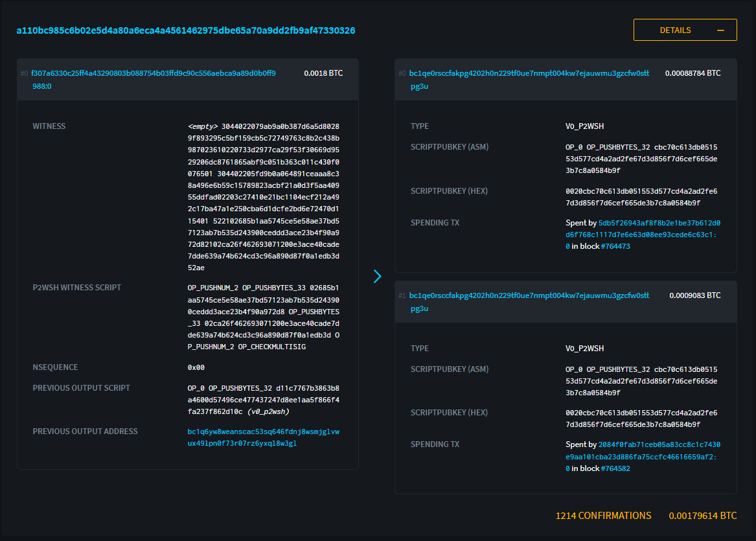Screen dimensions: 756x541
Task: Open the first output's bc1qe0rsccfakpg address
Action: 529,73
